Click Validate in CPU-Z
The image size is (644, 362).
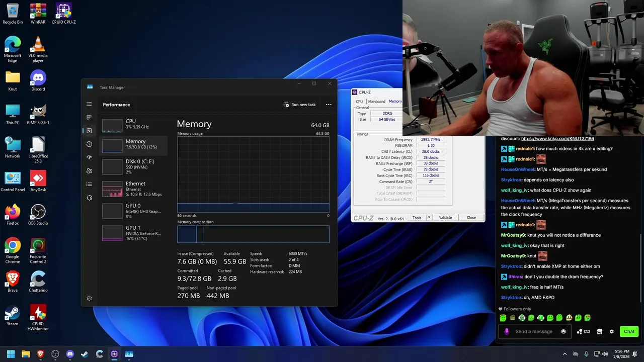click(x=445, y=218)
